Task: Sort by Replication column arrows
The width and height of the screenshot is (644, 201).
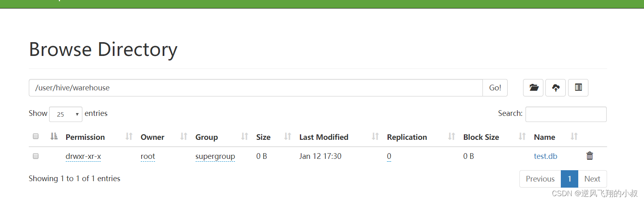Action: (452, 137)
